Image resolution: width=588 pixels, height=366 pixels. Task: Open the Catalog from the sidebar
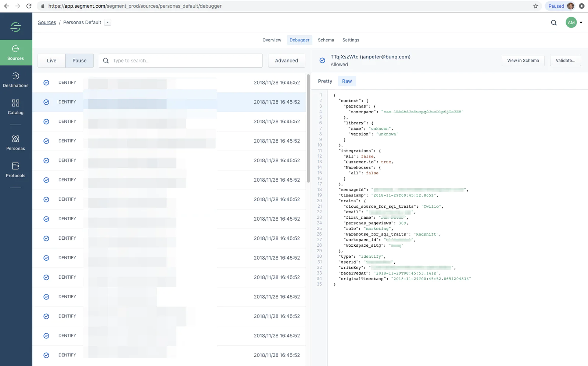point(15,107)
